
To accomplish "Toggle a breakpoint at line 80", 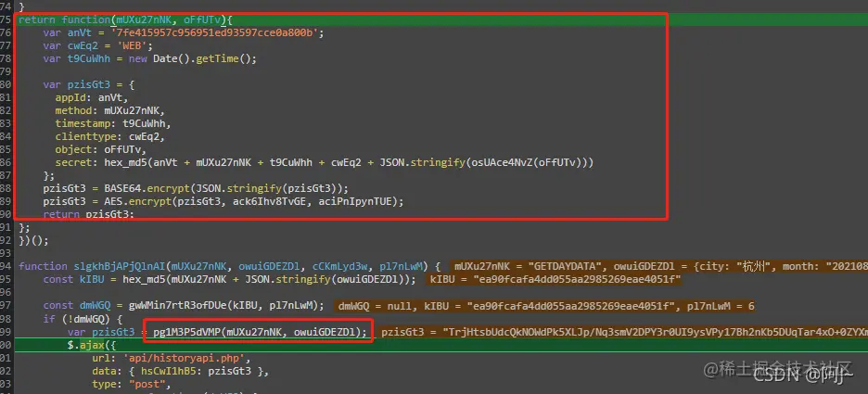I will click(6, 84).
